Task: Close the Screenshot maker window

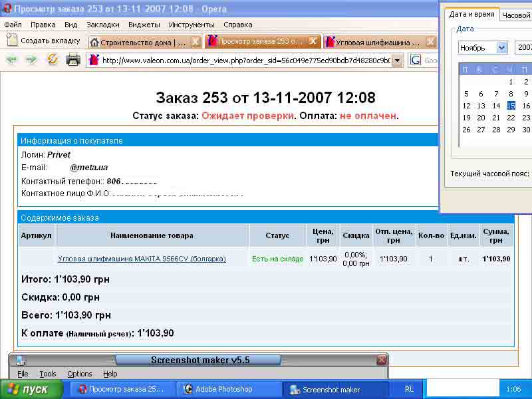Action: pyautogui.click(x=382, y=360)
